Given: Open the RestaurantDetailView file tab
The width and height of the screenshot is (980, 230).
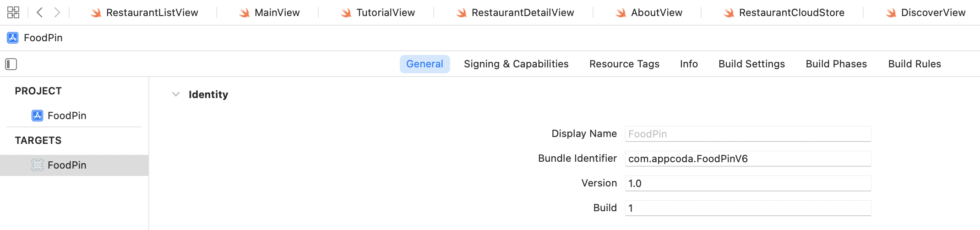Looking at the screenshot, I should (516, 13).
